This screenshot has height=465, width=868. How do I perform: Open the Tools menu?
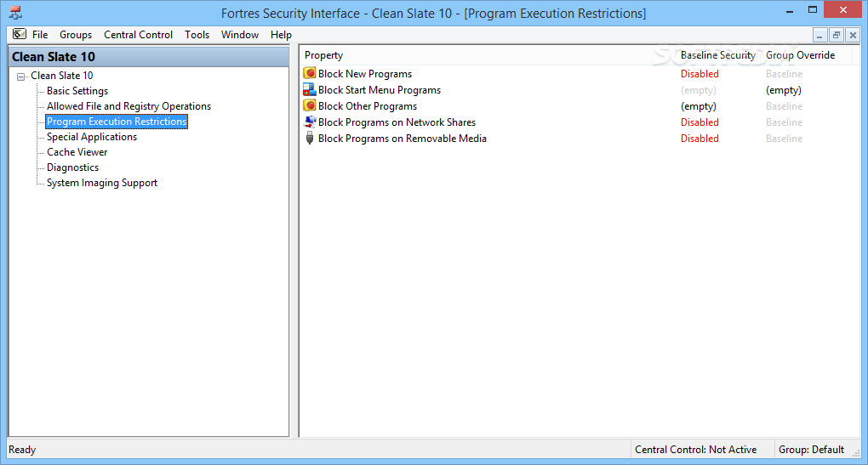click(197, 35)
